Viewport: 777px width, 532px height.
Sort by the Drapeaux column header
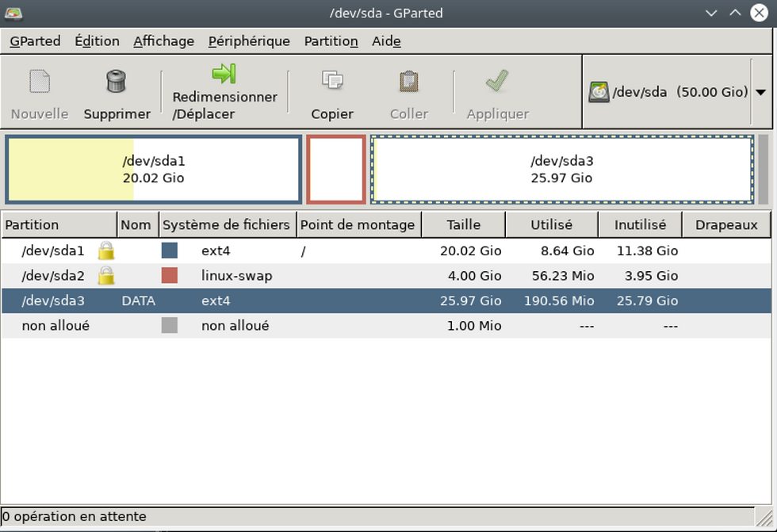point(726,225)
